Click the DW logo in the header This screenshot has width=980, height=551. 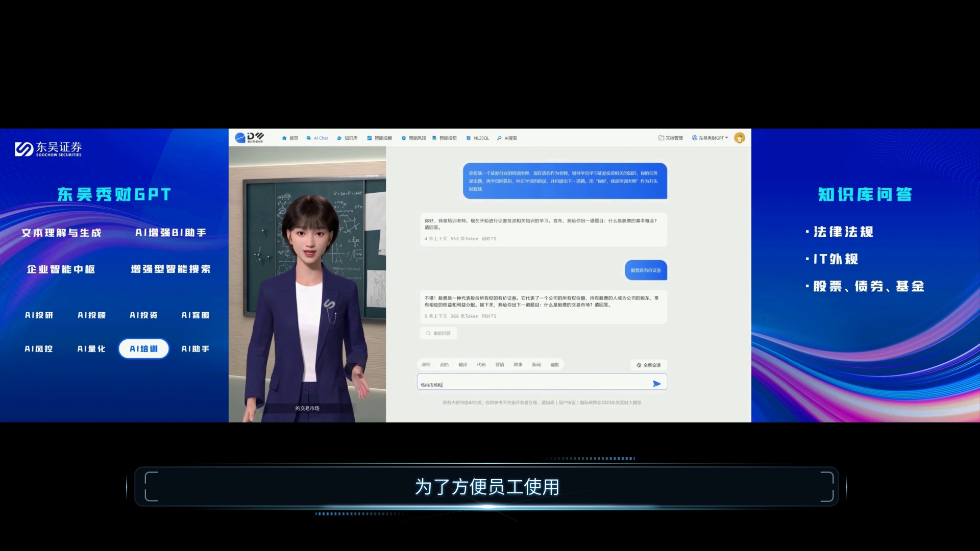pyautogui.click(x=250, y=137)
